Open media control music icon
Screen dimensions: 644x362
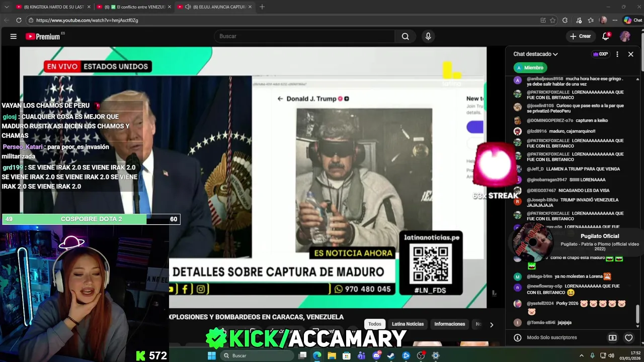click(579, 20)
